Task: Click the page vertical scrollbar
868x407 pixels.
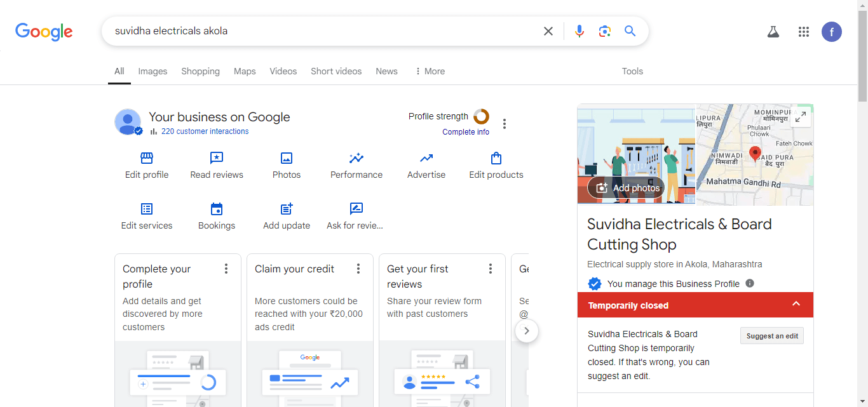Action: [x=862, y=55]
